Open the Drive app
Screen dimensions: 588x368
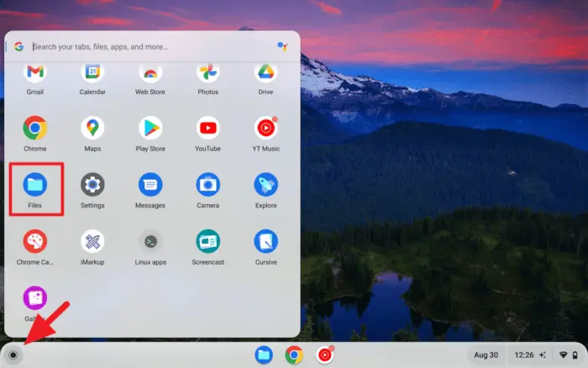click(265, 73)
